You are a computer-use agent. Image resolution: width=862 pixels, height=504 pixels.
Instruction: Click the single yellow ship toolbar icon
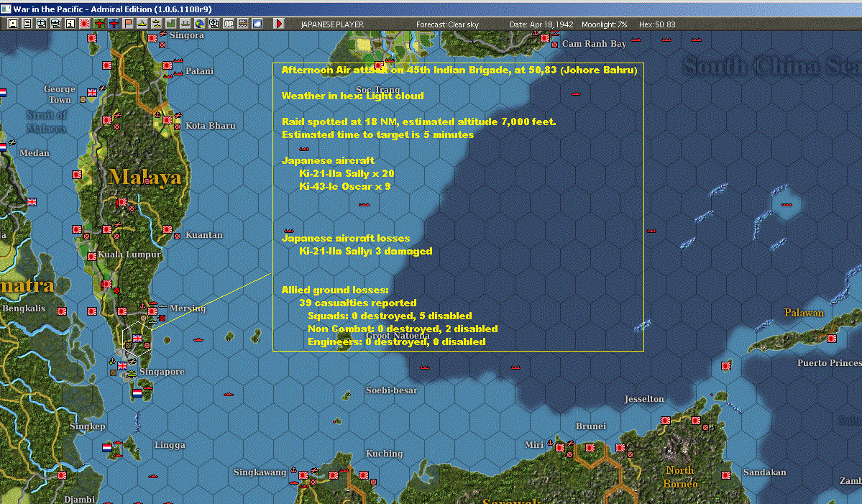tap(142, 24)
